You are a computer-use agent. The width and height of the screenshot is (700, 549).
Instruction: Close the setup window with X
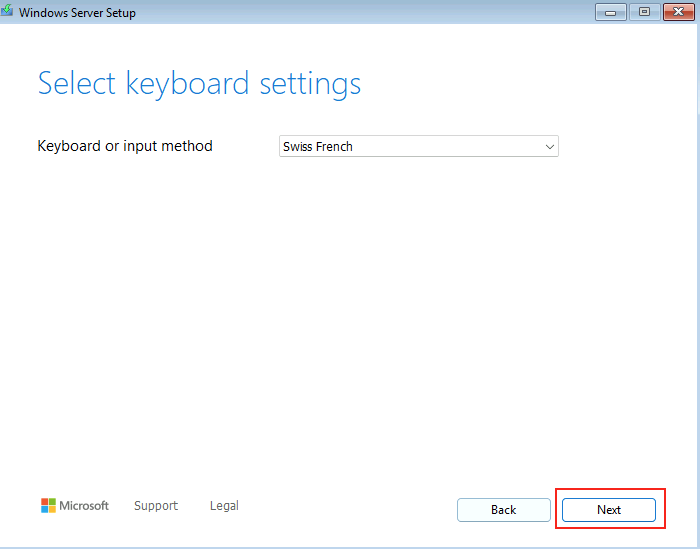pyautogui.click(x=679, y=12)
